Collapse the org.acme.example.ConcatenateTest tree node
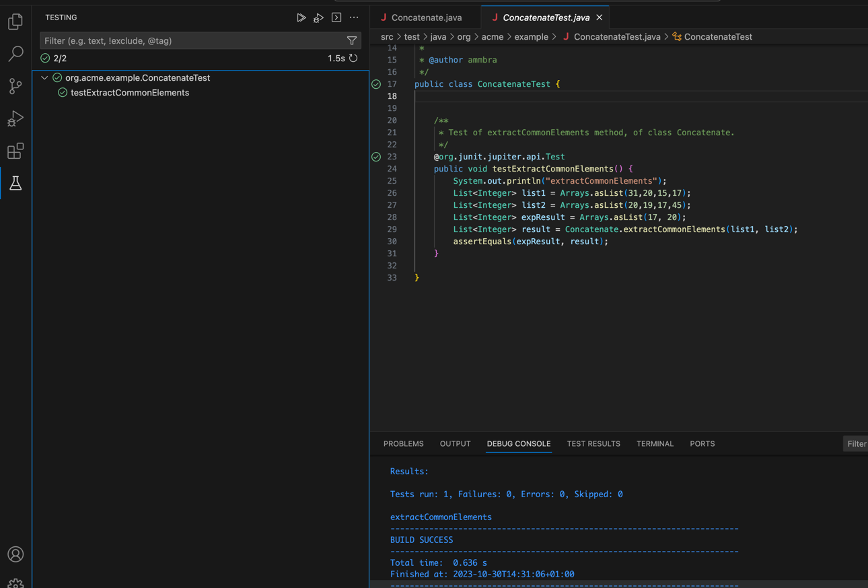 (44, 77)
